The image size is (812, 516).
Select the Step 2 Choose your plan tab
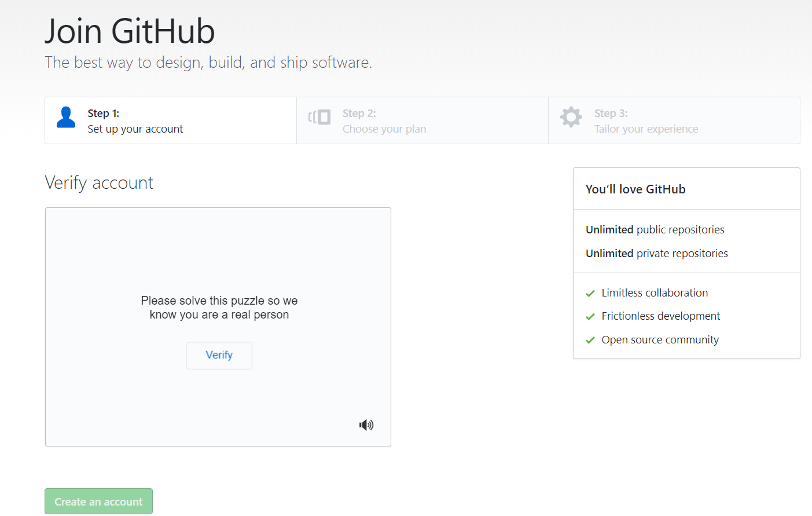422,120
